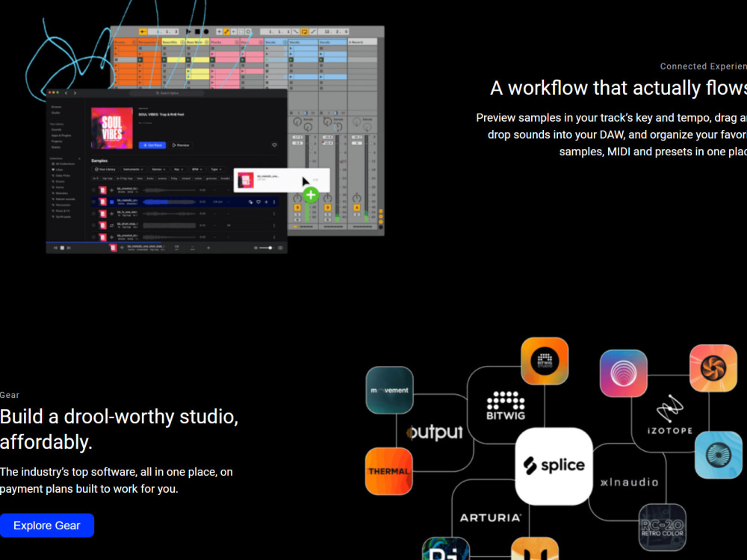Click next track in Splice player bar
This screenshot has height=560, width=747.
[69, 248]
